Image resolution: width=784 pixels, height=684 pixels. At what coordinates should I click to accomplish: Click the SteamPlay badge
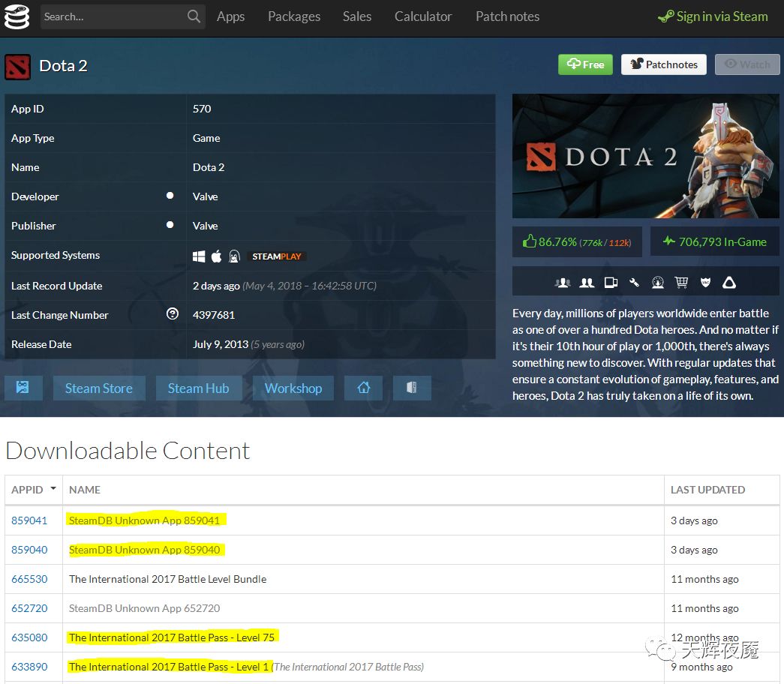277,256
